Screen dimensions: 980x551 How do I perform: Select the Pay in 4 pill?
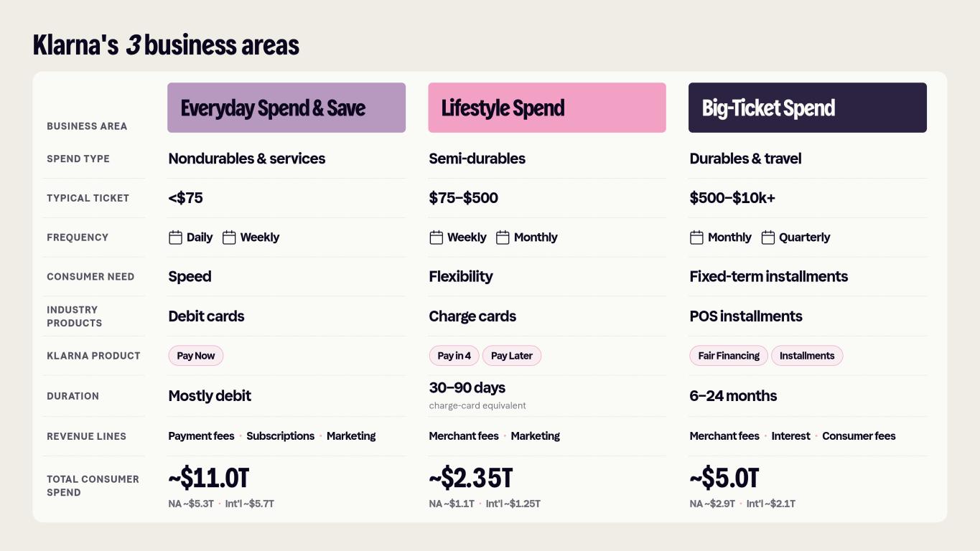coord(454,356)
